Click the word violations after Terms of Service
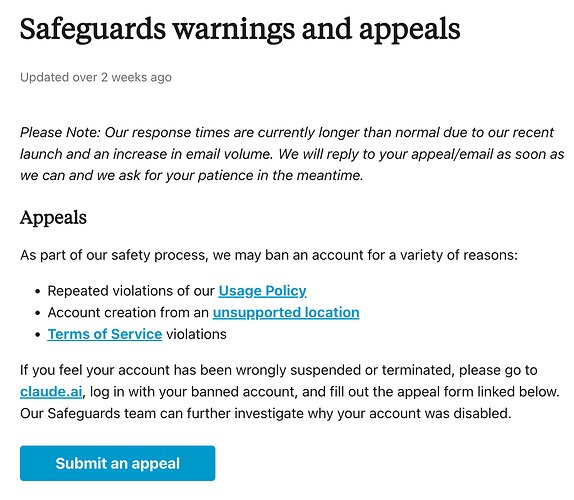 [x=197, y=334]
